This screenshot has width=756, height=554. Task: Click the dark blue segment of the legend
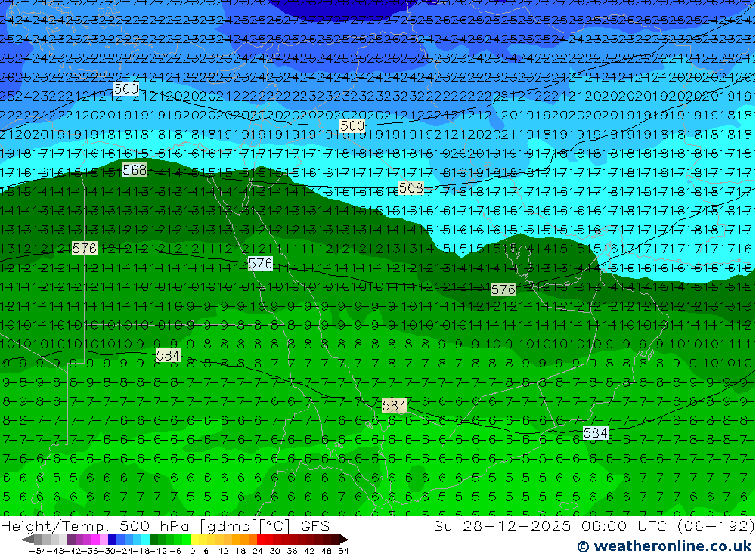pos(113,539)
